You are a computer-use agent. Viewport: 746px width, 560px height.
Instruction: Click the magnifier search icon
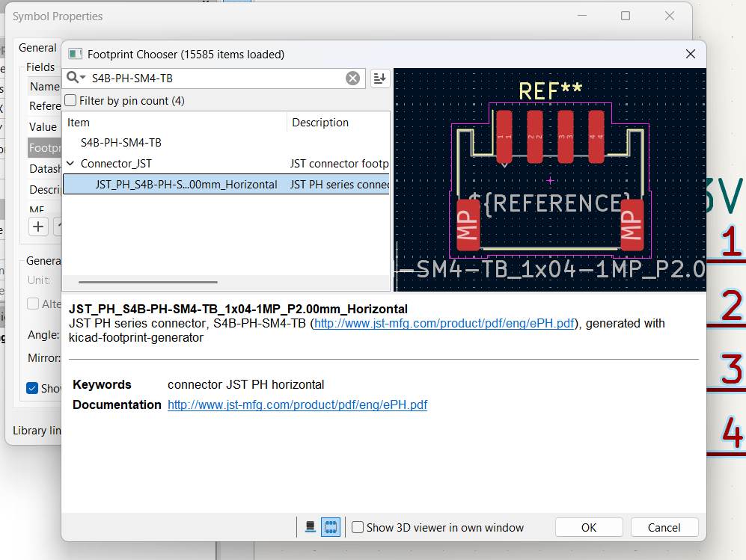(x=72, y=77)
